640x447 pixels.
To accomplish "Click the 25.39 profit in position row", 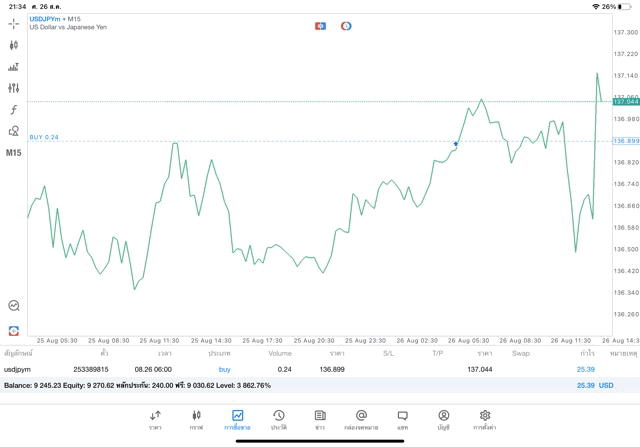I will 586,369.
